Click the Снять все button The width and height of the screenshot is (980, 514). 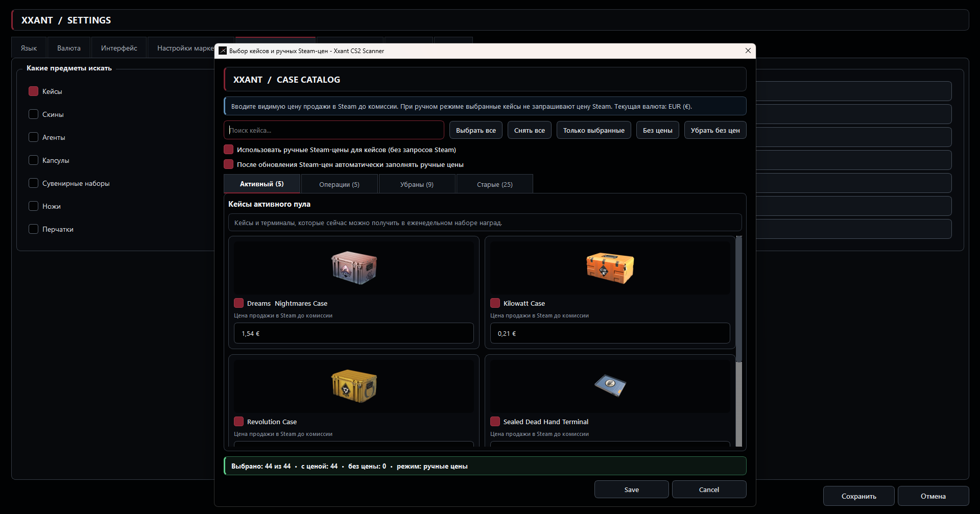coord(530,130)
